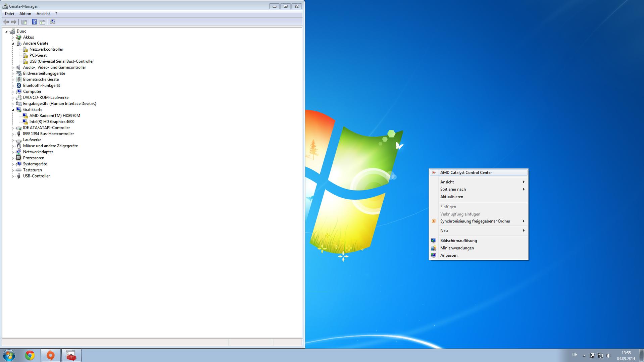Expand Eingabegeräte (Human Interface Devices)
Screen dimensions: 644x362
pos(13,104)
